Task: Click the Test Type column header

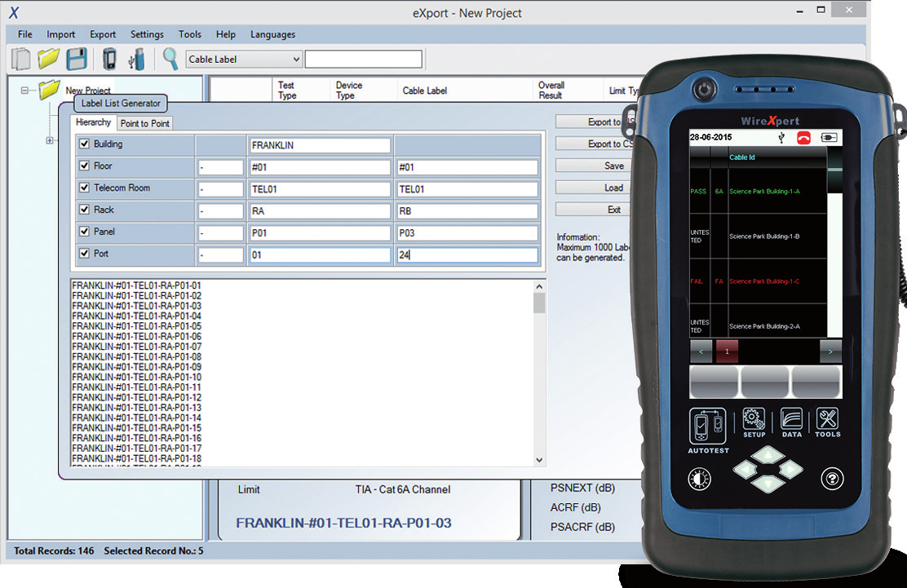Action: click(287, 91)
